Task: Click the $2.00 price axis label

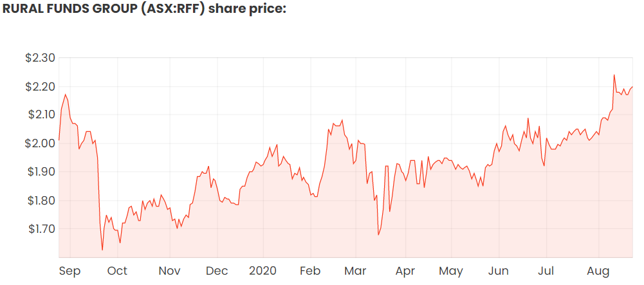Action: click(40, 143)
